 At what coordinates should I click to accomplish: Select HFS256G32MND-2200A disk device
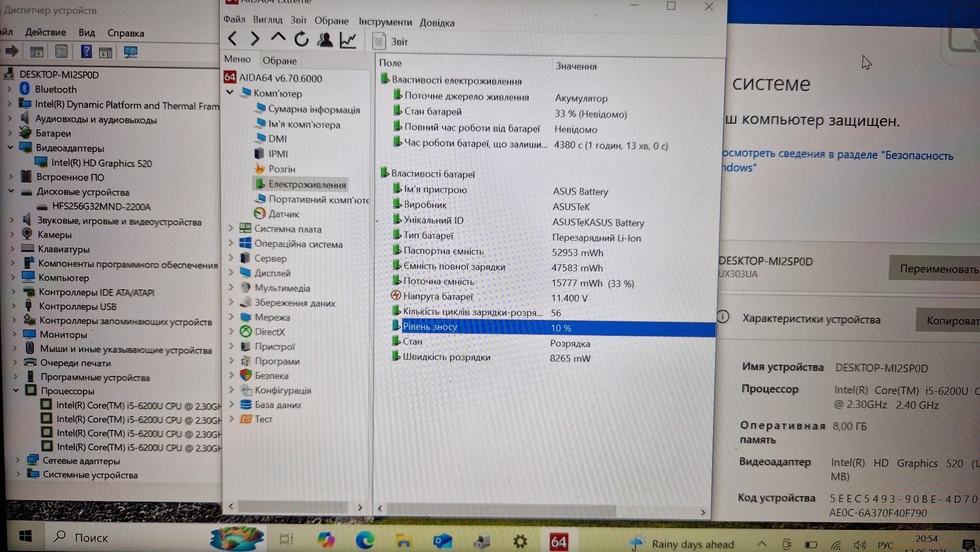[x=101, y=206]
